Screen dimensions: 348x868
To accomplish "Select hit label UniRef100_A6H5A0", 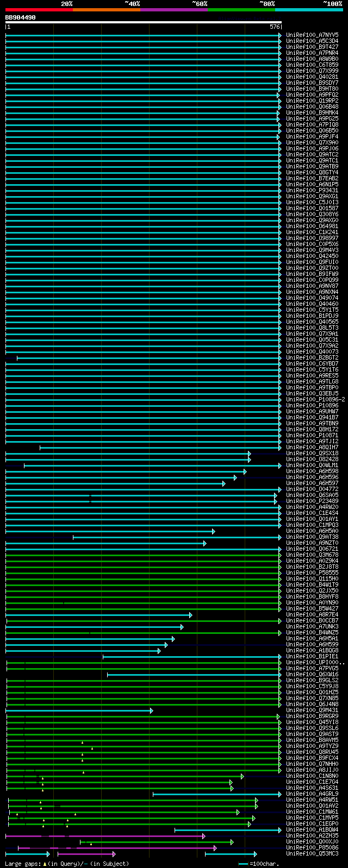I will coord(312,531).
